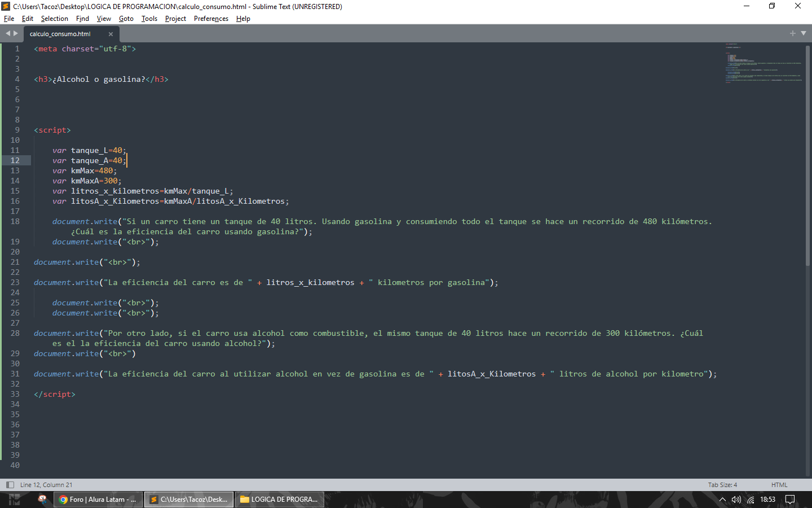
Task: Click line number 18 in the gutter
Action: click(15, 222)
